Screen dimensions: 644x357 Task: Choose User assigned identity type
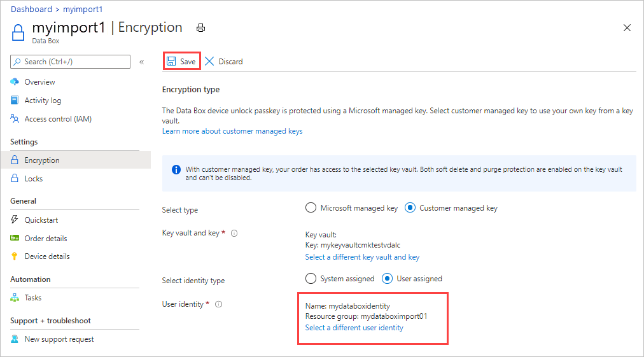click(x=388, y=279)
